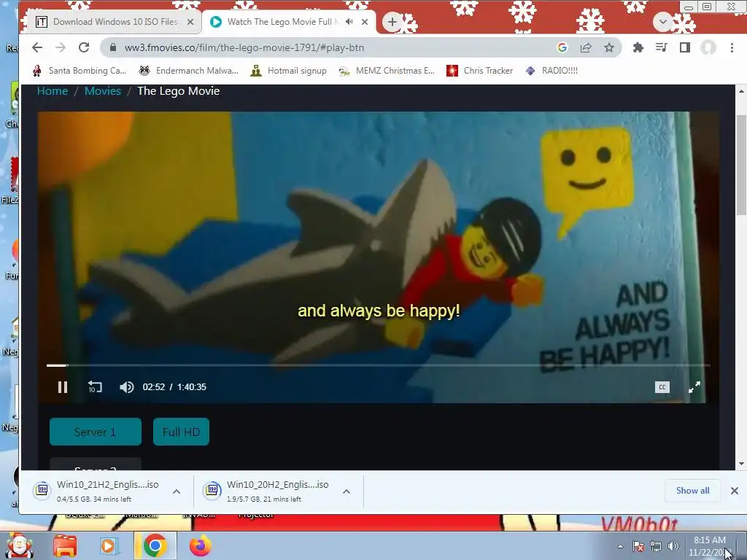This screenshot has height=560, width=747.
Task: Expand options for Win10_21H2 download
Action: (x=177, y=491)
